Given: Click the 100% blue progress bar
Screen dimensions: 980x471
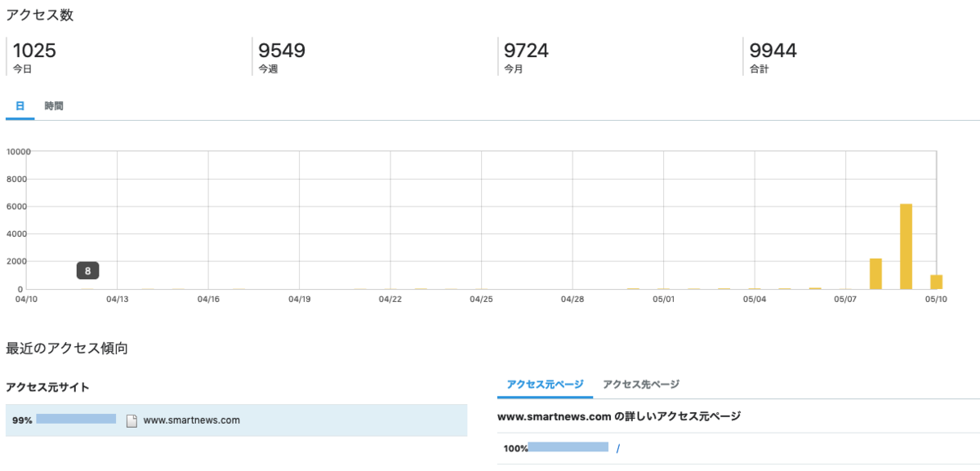Looking at the screenshot, I should coord(568,447).
